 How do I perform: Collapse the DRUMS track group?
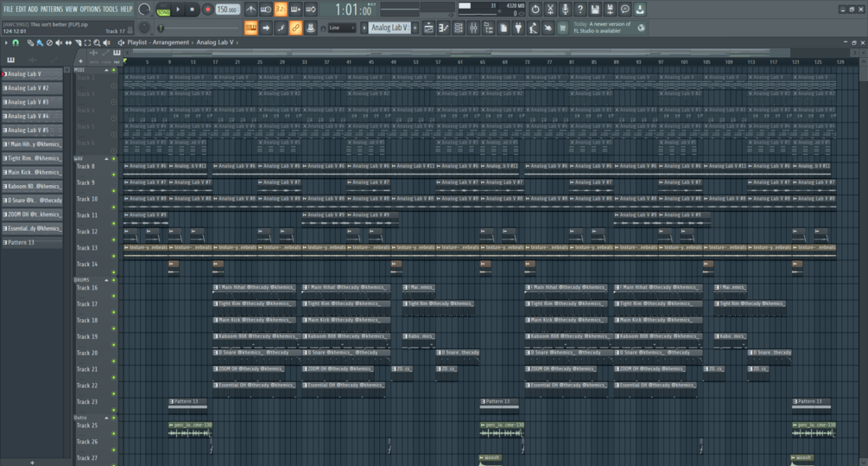(x=106, y=280)
